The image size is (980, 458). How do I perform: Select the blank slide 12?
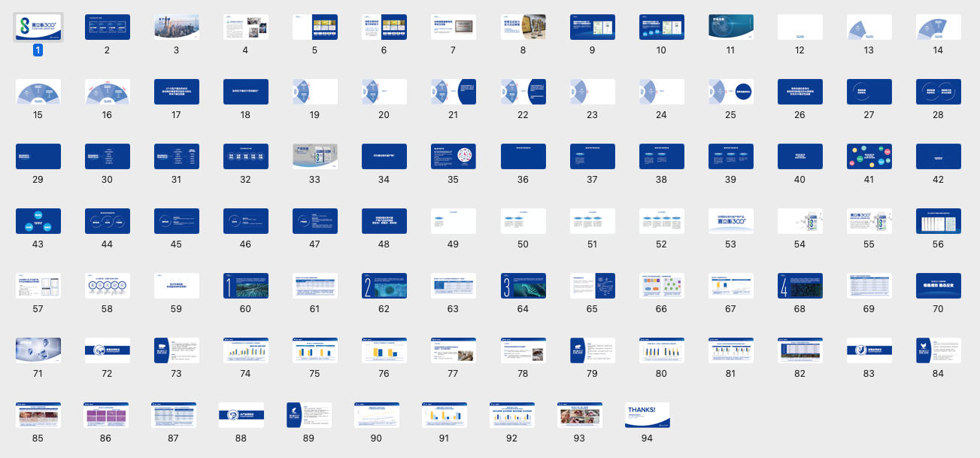799,27
